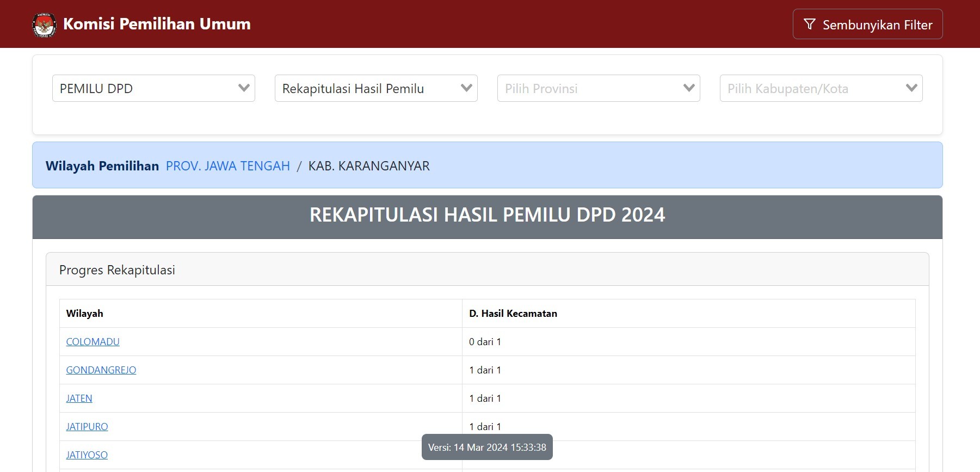
Task: Click the Rekapitulasi Hasil Pemilu chevron arrow
Action: point(466,88)
